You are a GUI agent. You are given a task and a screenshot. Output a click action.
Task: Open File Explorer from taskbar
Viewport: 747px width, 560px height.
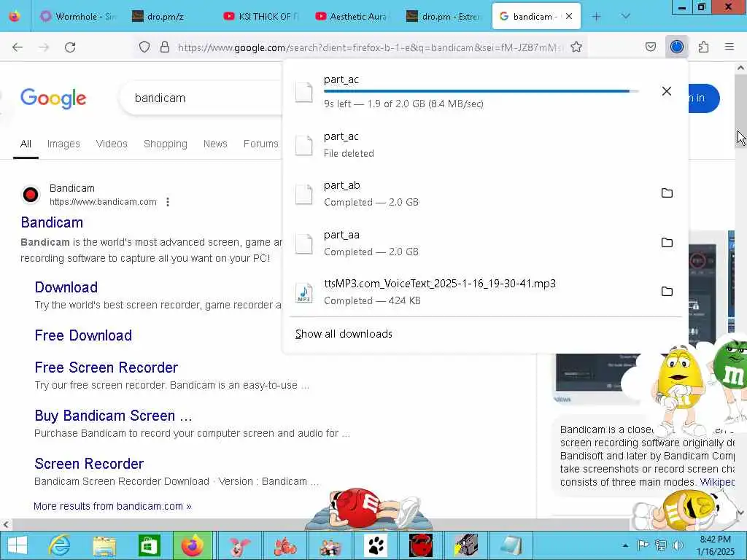click(104, 545)
